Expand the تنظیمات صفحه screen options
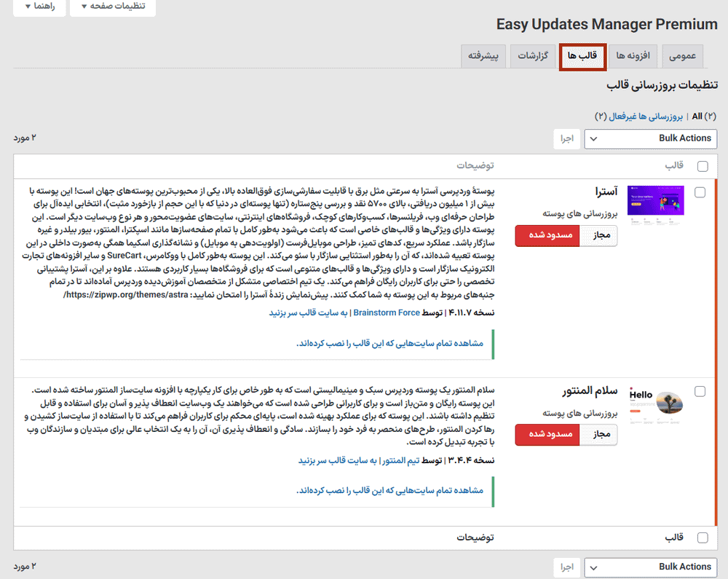 click(113, 7)
